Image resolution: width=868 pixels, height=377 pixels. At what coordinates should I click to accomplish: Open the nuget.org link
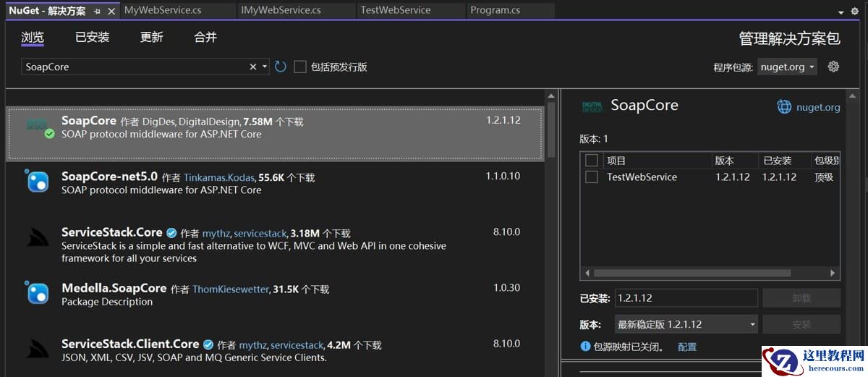[x=818, y=107]
